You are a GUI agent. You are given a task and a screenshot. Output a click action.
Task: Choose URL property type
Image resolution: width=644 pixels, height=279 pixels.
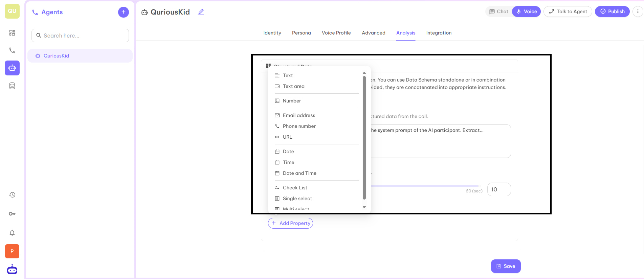pyautogui.click(x=317, y=137)
